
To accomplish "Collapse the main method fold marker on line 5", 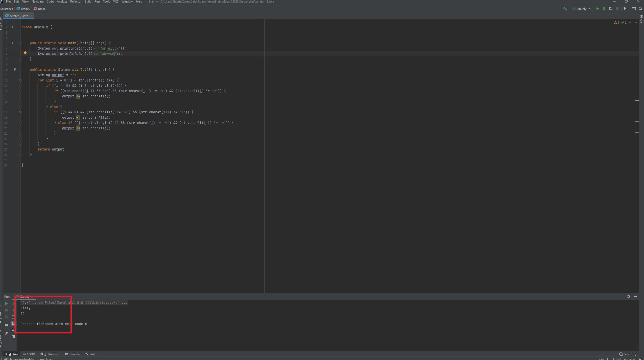I will (20, 43).
